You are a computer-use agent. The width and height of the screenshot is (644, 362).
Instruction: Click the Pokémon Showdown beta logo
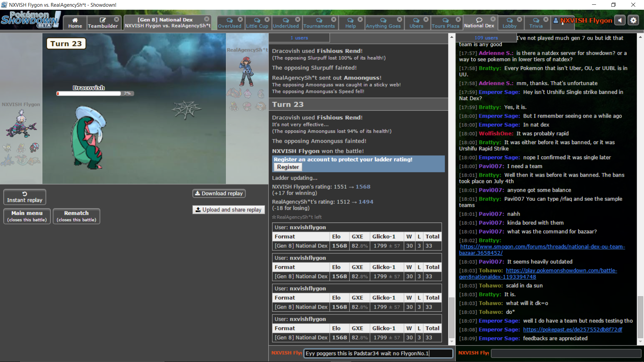(30, 19)
